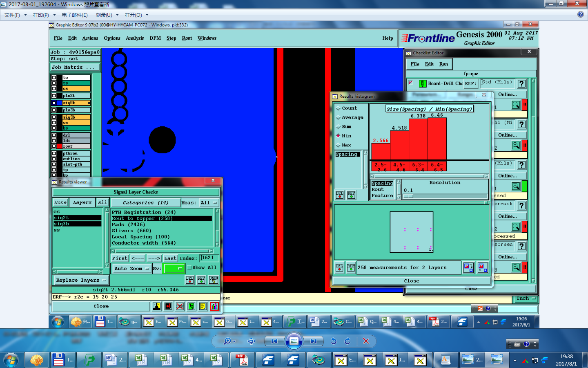Image resolution: width=588 pixels, height=368 pixels.
Task: Click Close in the Results histogram window
Action: coord(412,281)
